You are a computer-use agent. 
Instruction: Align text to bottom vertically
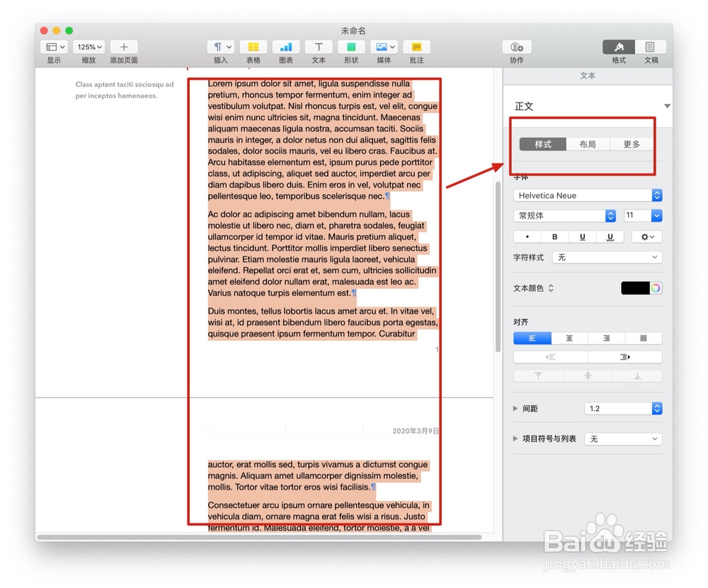[637, 376]
